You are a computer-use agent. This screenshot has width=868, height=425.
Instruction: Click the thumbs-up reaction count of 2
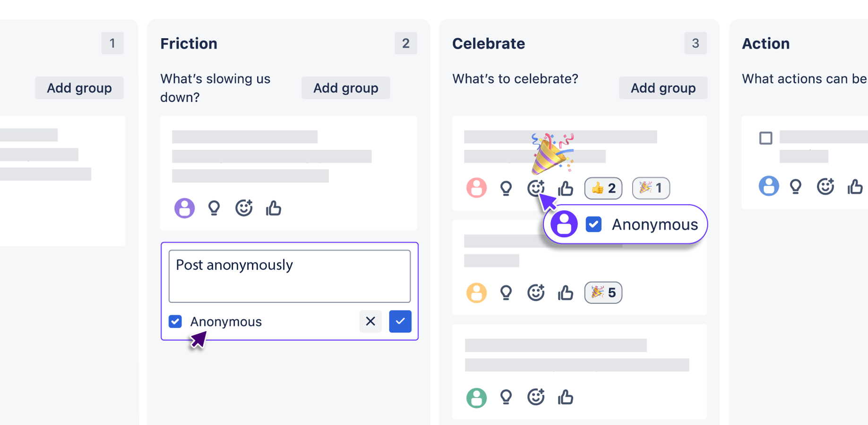click(x=603, y=188)
